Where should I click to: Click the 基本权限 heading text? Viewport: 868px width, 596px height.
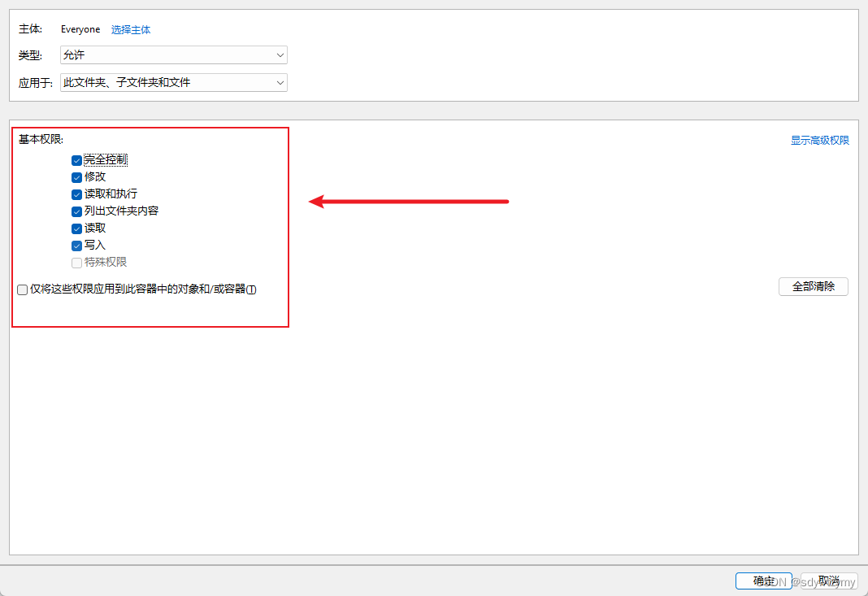(x=41, y=139)
